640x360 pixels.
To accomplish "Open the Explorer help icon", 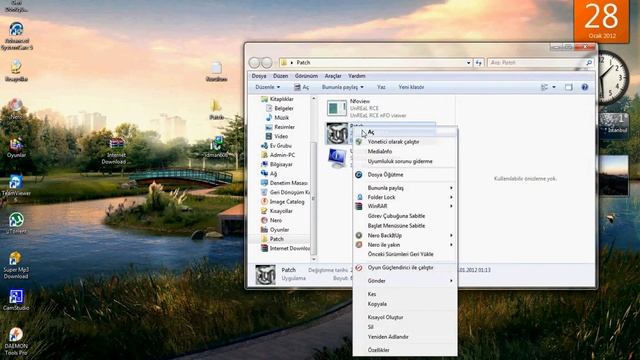I will 584,87.
